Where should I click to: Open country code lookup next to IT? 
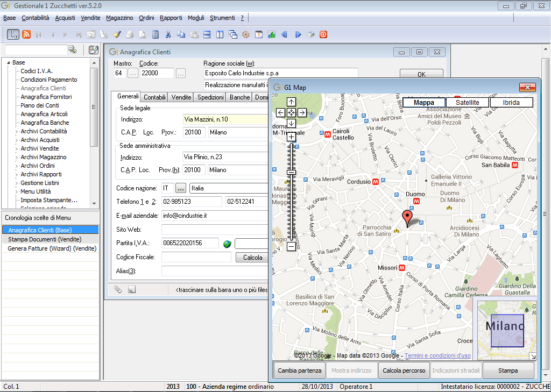pos(180,188)
